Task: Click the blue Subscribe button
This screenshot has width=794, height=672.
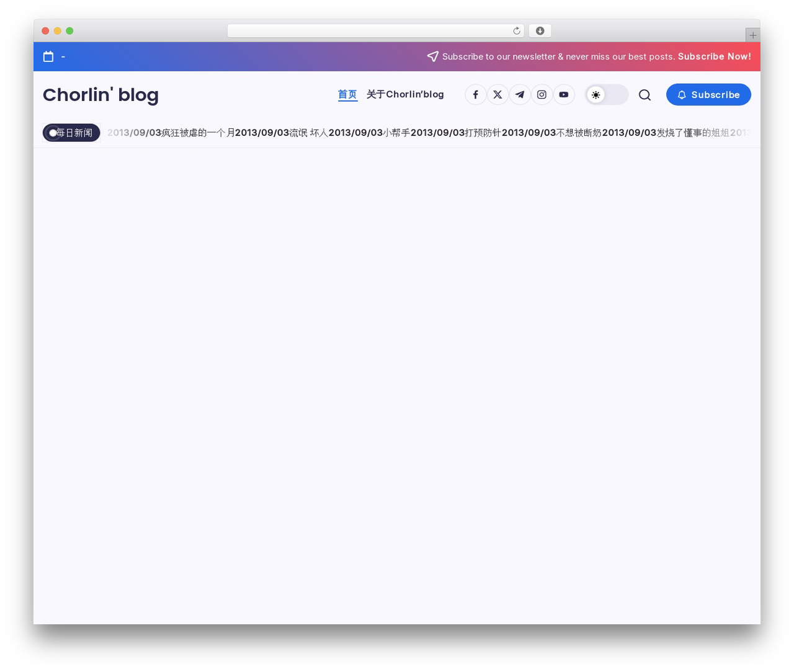Action: point(708,95)
